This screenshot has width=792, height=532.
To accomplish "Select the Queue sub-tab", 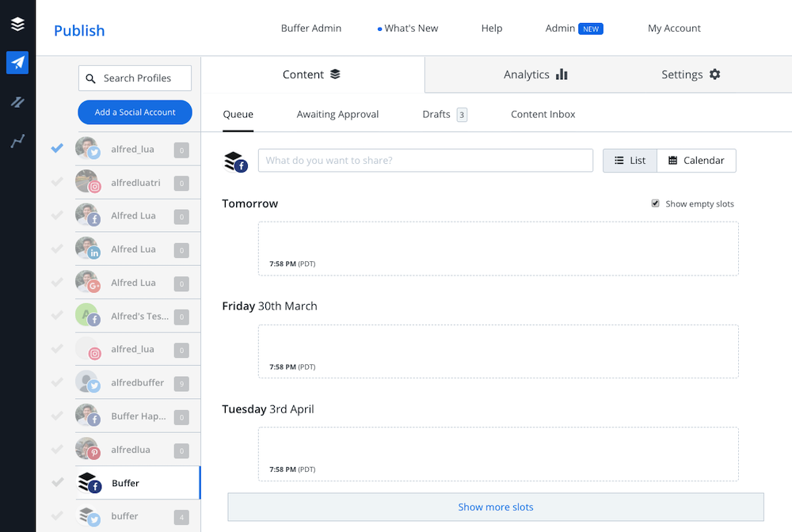I will [238, 115].
